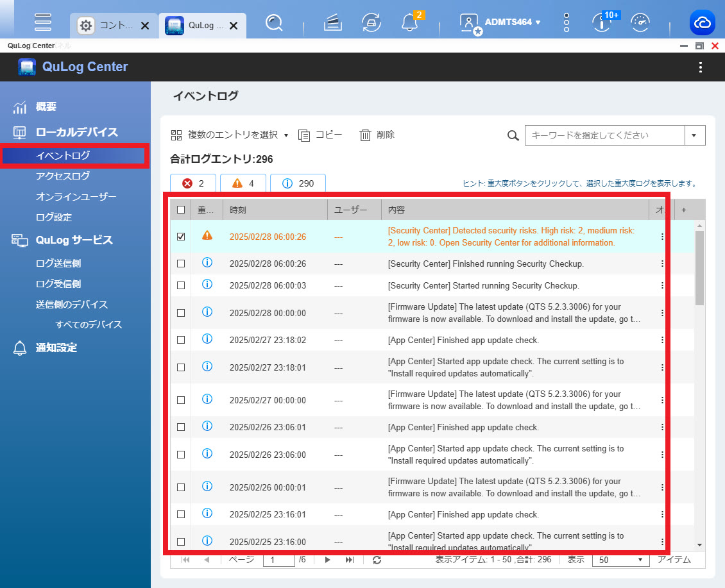Viewport: 725px width, 588px height.
Task: Open 送信側のデバイス in the sidebar
Action: pyautogui.click(x=72, y=305)
